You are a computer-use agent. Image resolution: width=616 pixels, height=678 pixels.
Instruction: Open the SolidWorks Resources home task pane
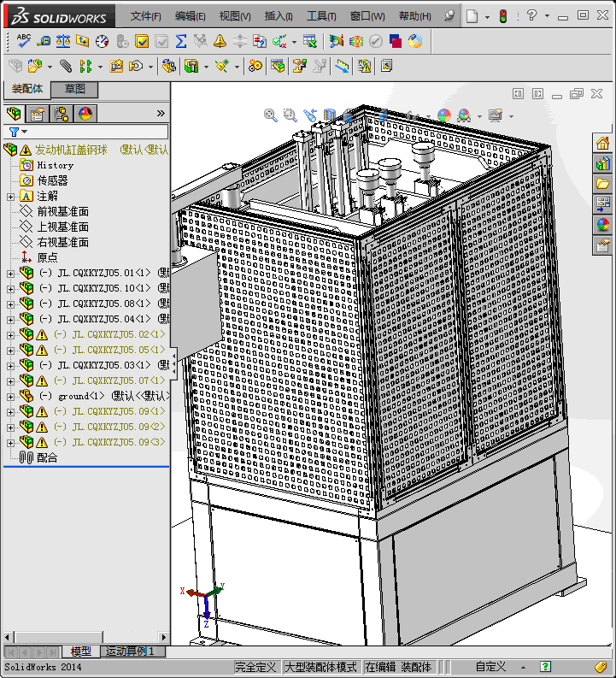603,143
